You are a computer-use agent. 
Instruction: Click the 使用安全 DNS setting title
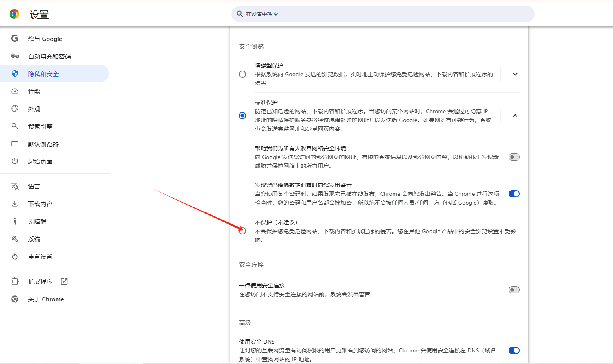click(257, 342)
